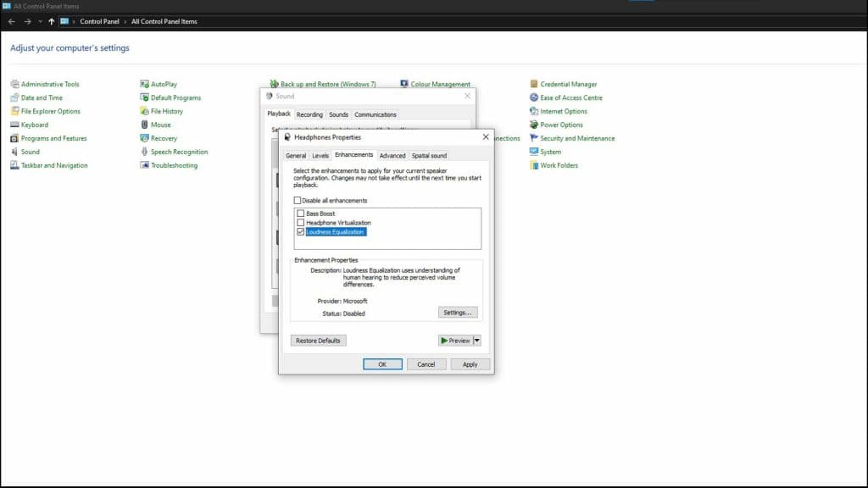Screen dimensions: 868x488
Task: Open Taskbar and Navigation icon
Action: [x=15, y=165]
